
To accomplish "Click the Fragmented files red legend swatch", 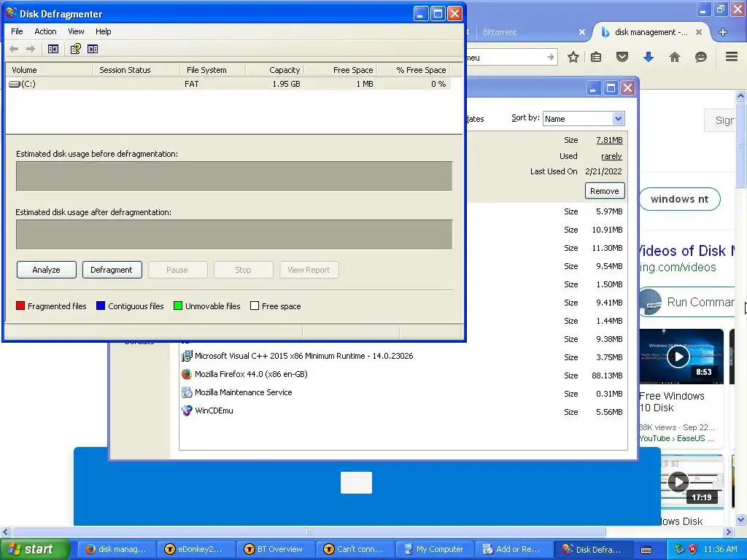I will click(x=20, y=306).
